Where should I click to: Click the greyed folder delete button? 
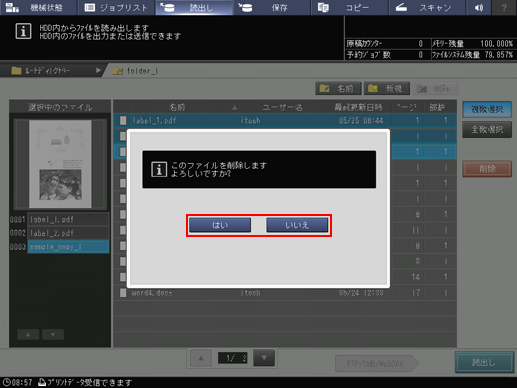pos(436,89)
